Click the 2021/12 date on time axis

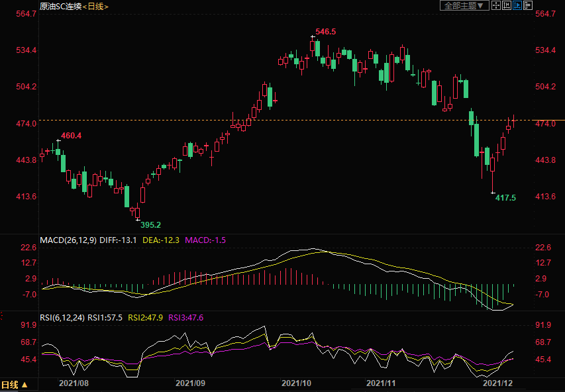pyautogui.click(x=497, y=383)
